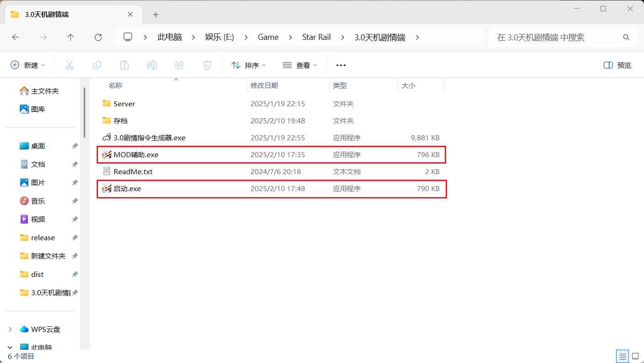Click the magnifier icon in the search box
This screenshot has height=363, width=644.
[626, 37]
